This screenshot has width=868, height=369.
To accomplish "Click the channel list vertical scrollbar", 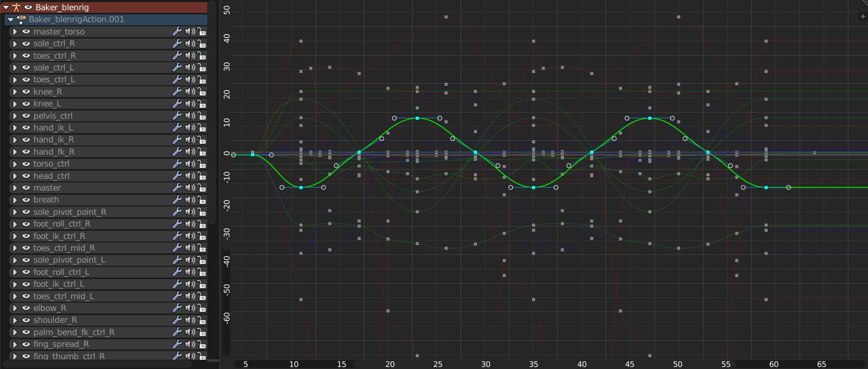I will pyautogui.click(x=212, y=112).
